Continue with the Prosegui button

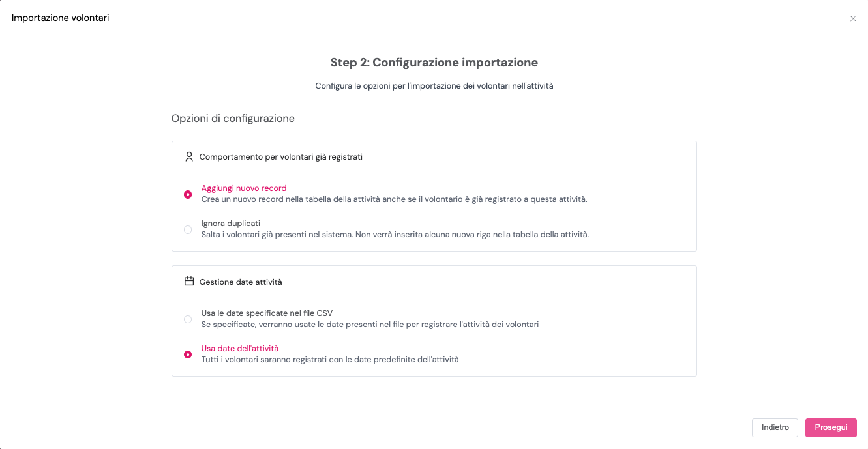pyautogui.click(x=831, y=427)
